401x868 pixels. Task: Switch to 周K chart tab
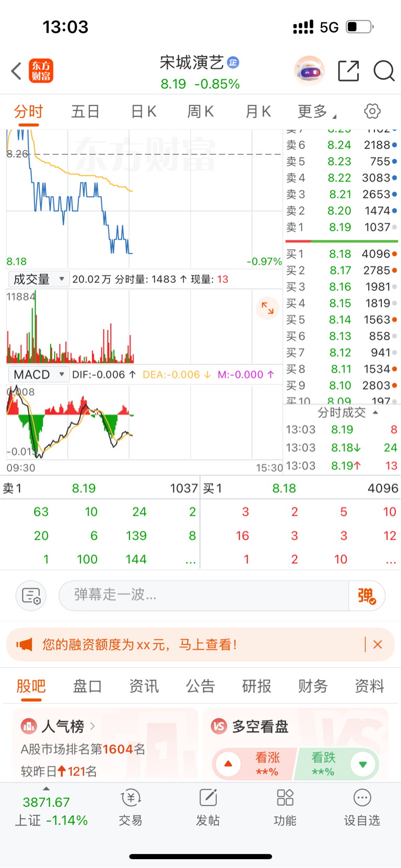(200, 111)
